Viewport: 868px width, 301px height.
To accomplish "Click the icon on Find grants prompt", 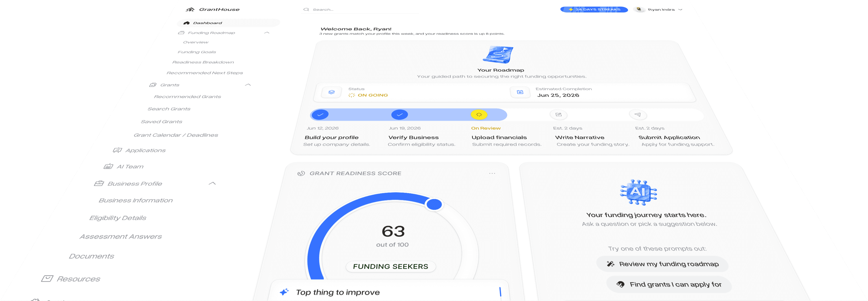I will point(620,285).
